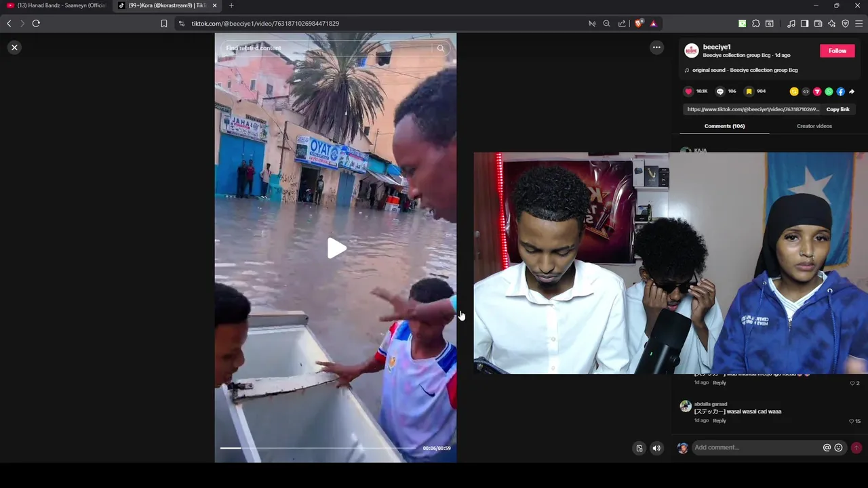Open the browser hamburger main menu
The image size is (868, 488).
point(859,24)
